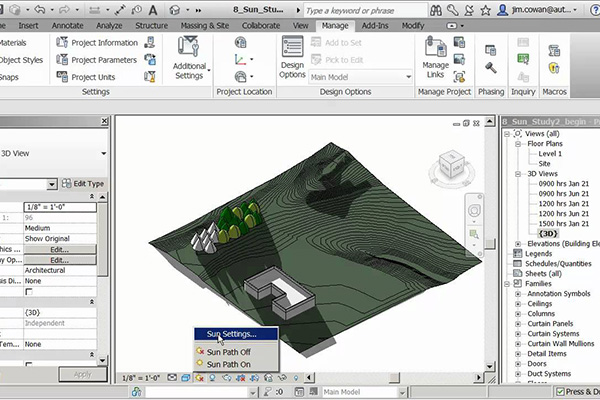The height and width of the screenshot is (400, 600).
Task: Click the ViewCube in the 3D view
Action: tap(452, 165)
